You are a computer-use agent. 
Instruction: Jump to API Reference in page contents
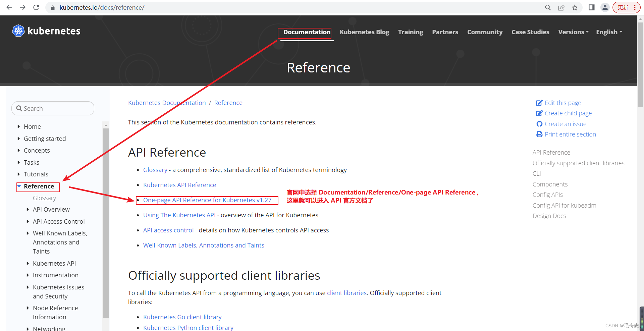click(x=551, y=152)
